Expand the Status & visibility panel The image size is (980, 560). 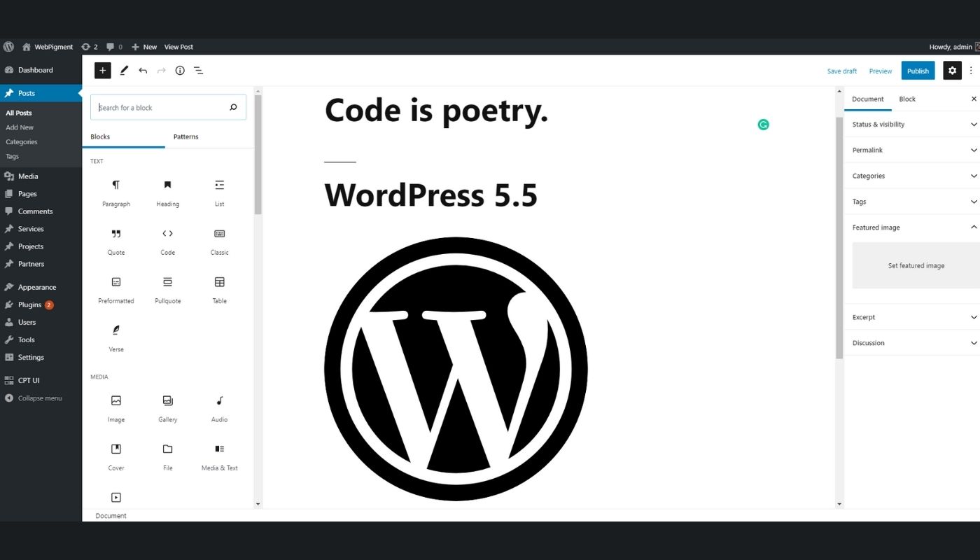912,125
